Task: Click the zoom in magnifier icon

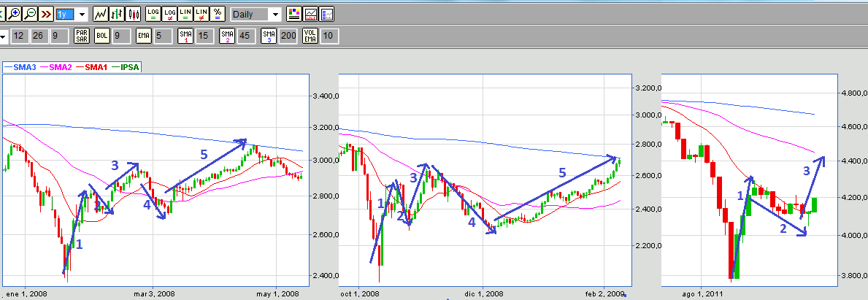Action: [15, 14]
